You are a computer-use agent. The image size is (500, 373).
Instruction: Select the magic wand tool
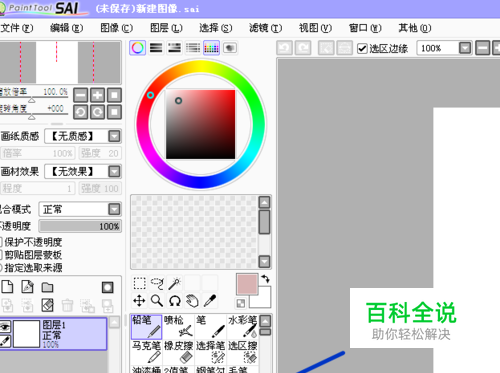(175, 283)
